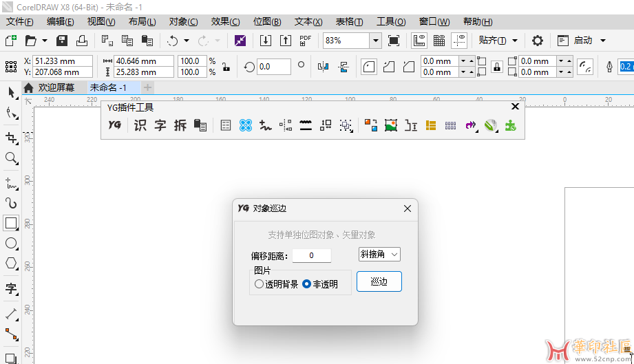
Task: Select the 透明背景 radio button
Action: point(260,284)
